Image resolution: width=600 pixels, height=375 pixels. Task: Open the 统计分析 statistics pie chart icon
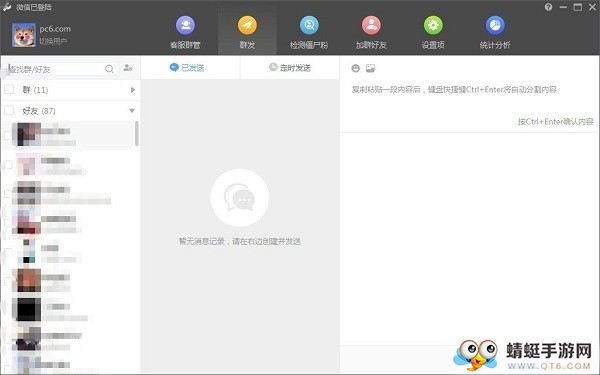coord(495,25)
